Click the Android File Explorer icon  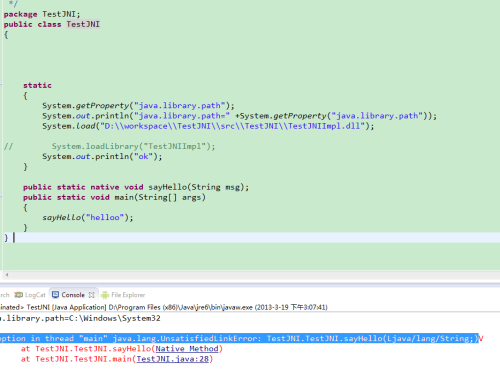(105, 295)
